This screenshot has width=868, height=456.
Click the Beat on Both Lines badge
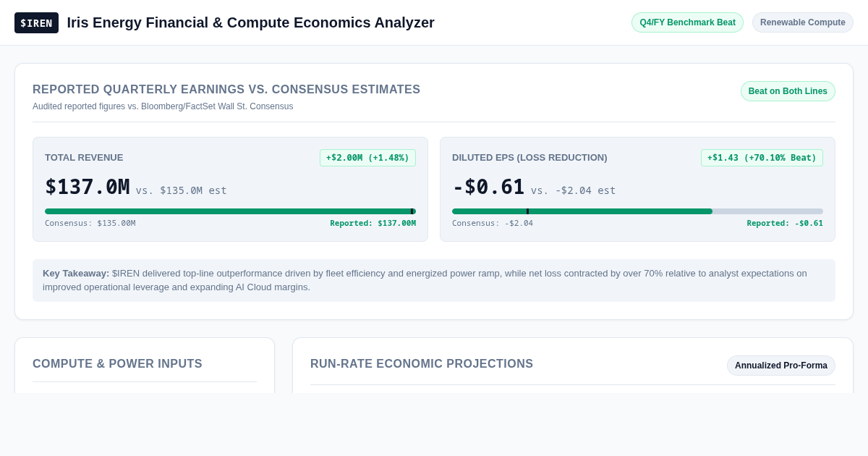click(x=788, y=91)
